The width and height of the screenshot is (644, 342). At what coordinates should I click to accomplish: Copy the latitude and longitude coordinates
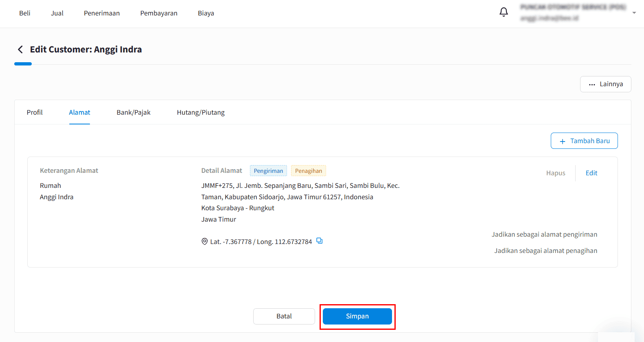point(320,241)
